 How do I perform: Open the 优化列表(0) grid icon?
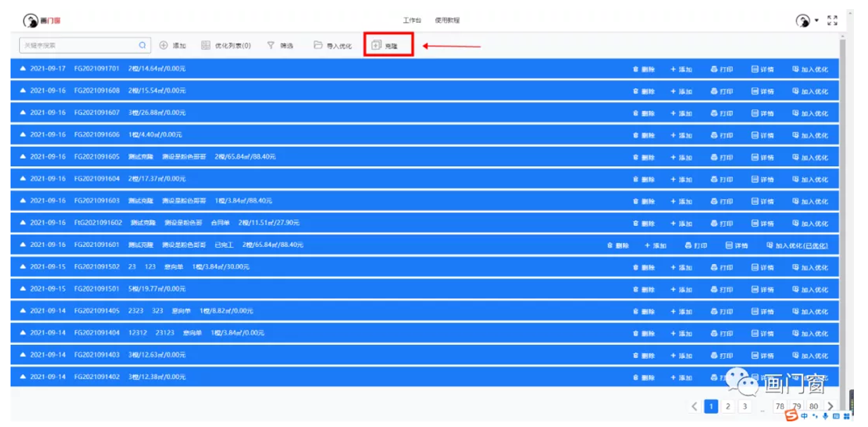point(205,45)
